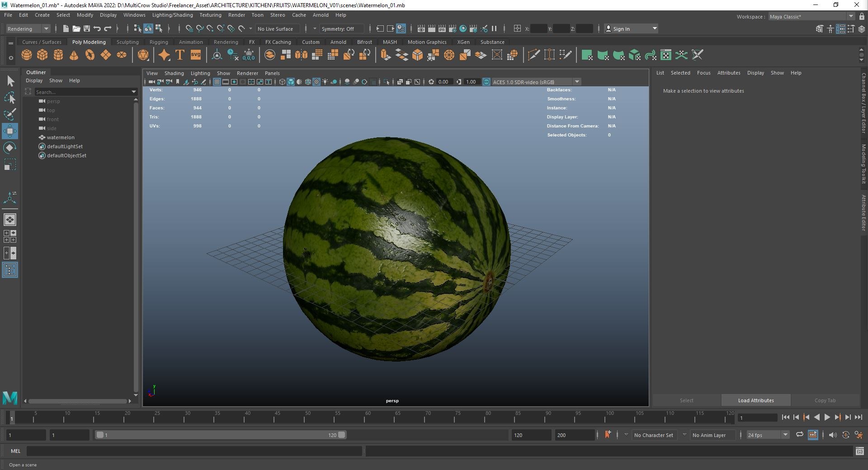
Task: Open the Workspace Maya Classic dropdown
Action: click(811, 16)
